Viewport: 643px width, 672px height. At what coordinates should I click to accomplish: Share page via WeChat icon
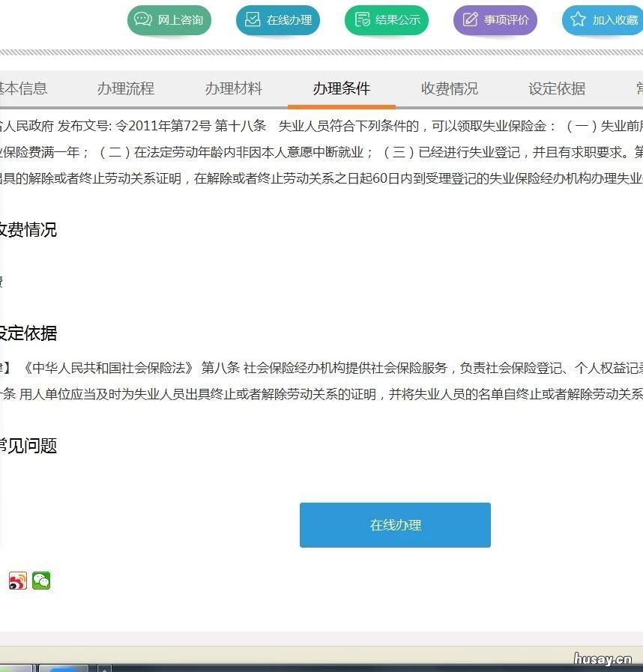tap(41, 581)
